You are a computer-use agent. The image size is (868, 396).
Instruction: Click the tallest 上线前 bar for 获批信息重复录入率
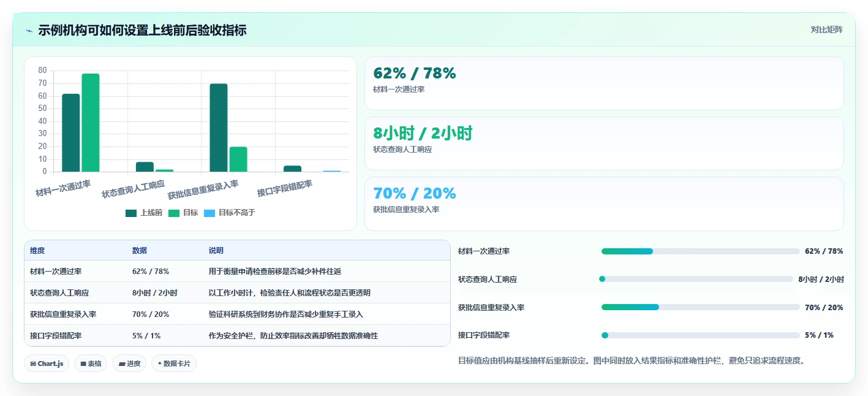click(219, 128)
